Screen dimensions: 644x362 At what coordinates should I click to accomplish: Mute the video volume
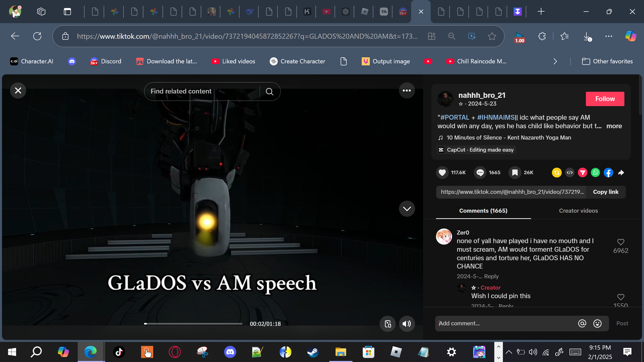pyautogui.click(x=407, y=324)
